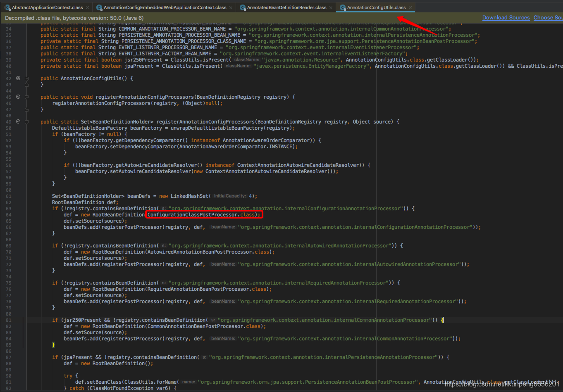Screen dimensions: 563x392
Task: Click the Choose Sources link
Action: pyautogui.click(x=548, y=18)
